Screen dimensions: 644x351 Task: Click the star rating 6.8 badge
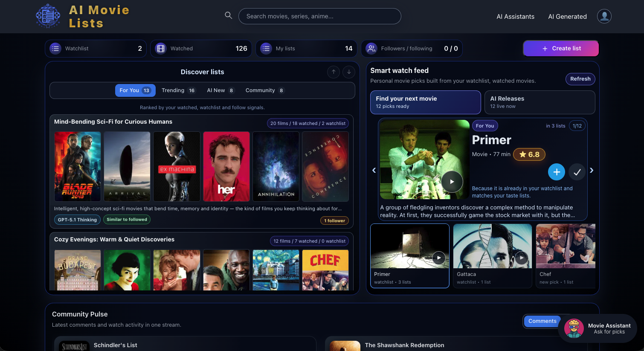pos(529,154)
